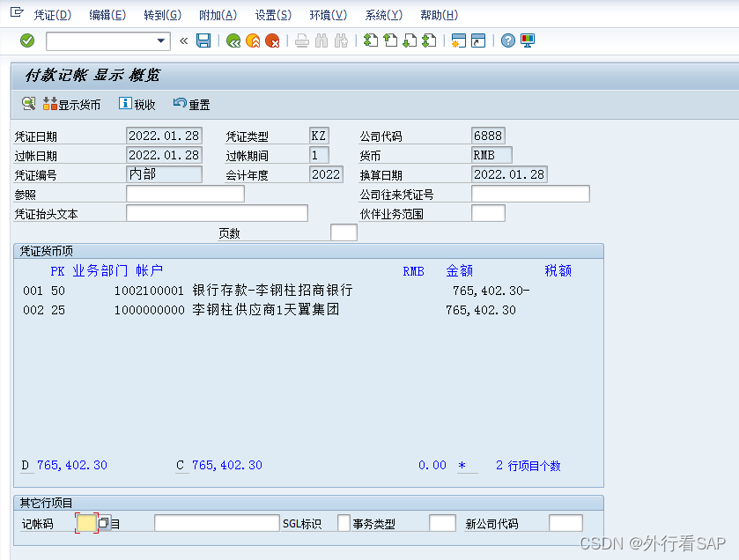Open the command field dropdown arrow
The width and height of the screenshot is (739, 560).
[x=160, y=41]
